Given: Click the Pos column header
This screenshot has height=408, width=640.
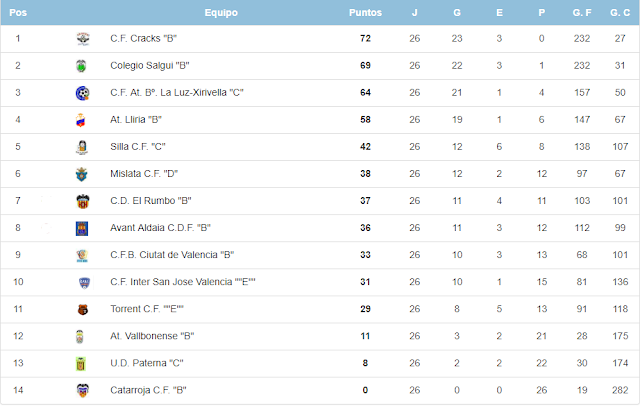Looking at the screenshot, I should click(18, 13).
